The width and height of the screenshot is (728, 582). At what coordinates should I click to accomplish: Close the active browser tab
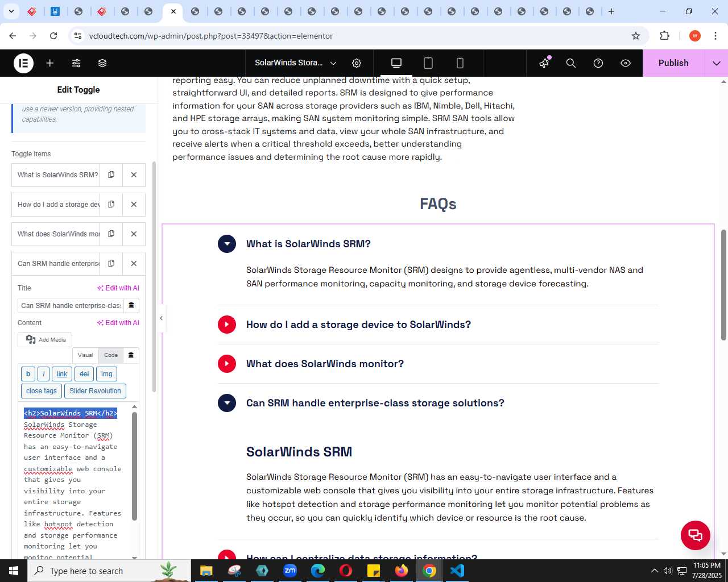(173, 11)
